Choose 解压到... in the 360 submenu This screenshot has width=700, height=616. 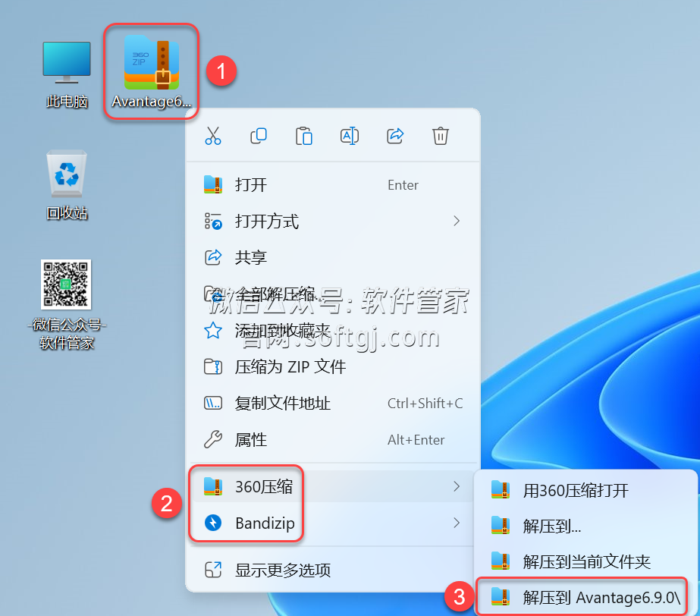tap(586, 526)
